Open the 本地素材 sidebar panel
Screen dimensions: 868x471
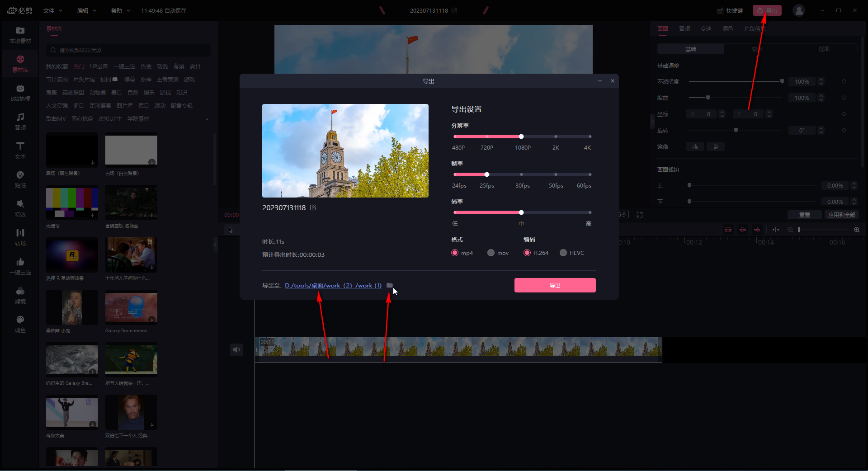pos(20,35)
